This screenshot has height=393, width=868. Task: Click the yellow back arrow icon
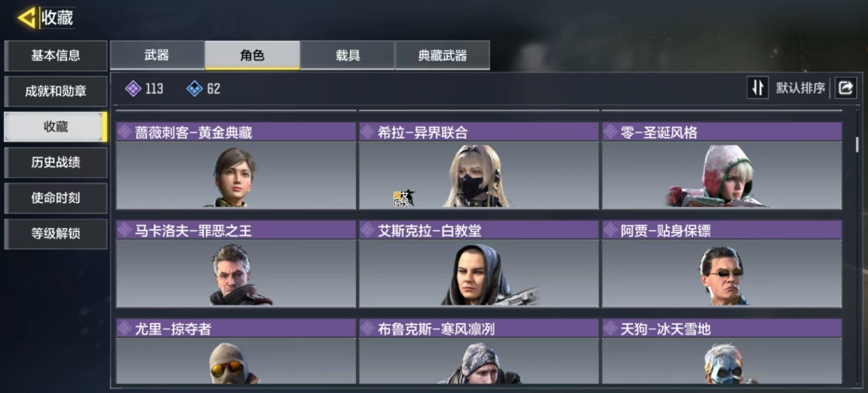(x=27, y=18)
